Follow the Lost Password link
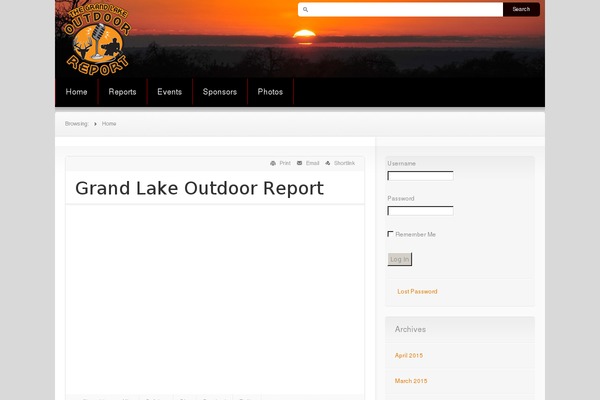 [x=417, y=292]
